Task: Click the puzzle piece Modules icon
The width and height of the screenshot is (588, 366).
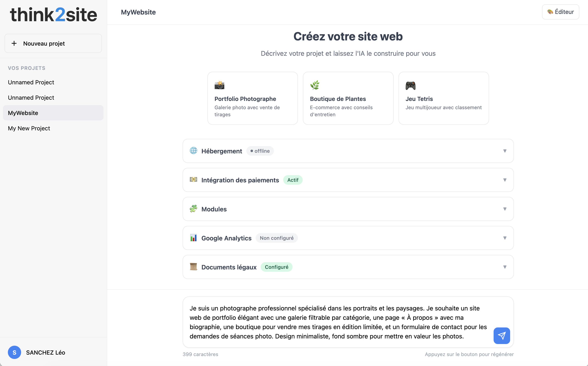Action: pyautogui.click(x=193, y=209)
